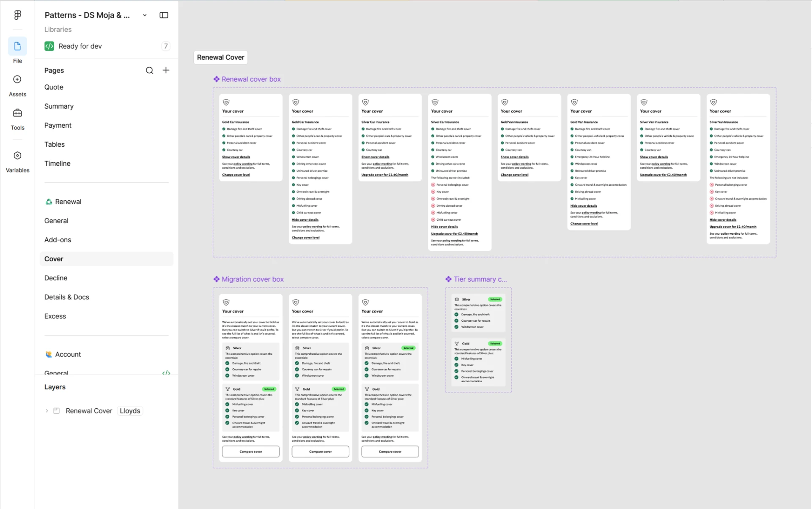Click the Layers panel heading

(55, 387)
